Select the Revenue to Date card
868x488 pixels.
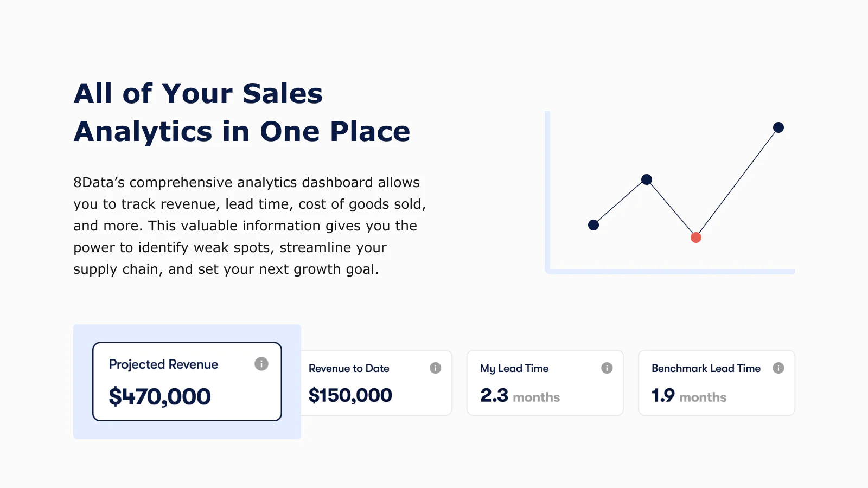(376, 383)
